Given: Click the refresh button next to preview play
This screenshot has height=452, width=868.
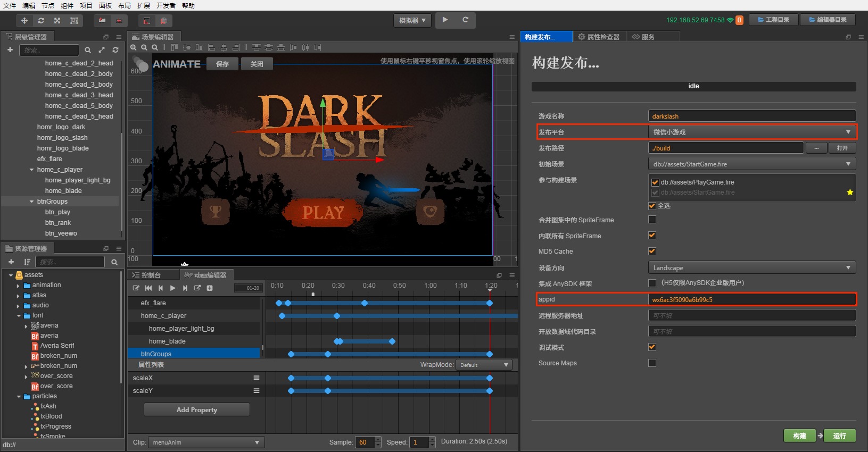Looking at the screenshot, I should (465, 20).
